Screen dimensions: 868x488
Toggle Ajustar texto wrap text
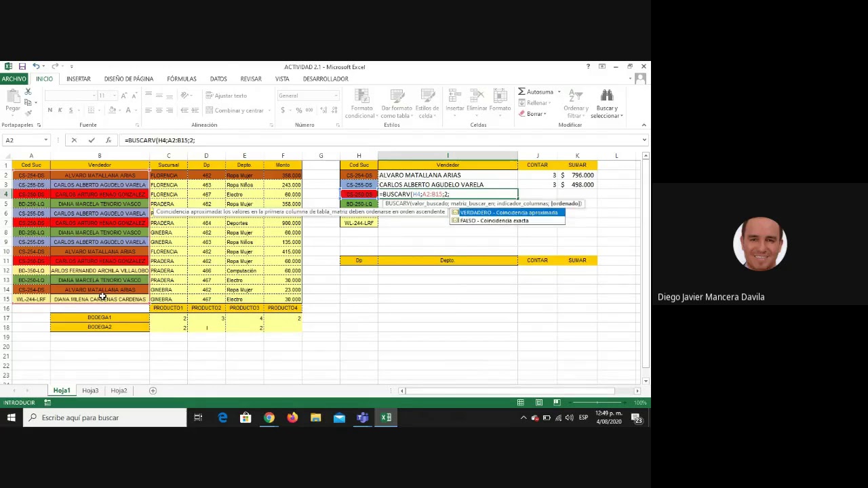[x=226, y=96]
